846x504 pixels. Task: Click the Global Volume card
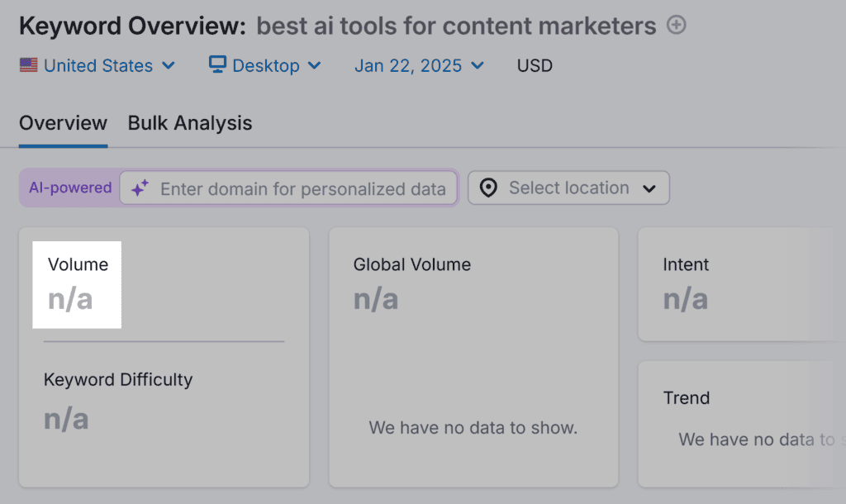point(473,356)
